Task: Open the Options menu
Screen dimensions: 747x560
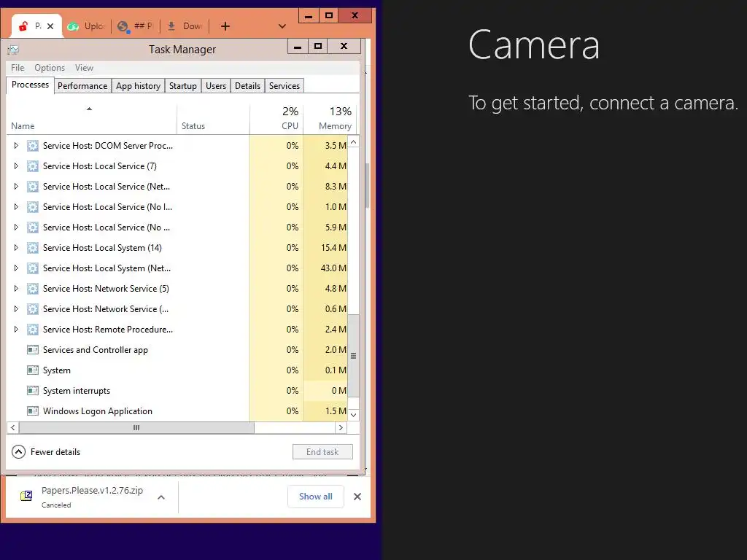Action: (x=50, y=68)
